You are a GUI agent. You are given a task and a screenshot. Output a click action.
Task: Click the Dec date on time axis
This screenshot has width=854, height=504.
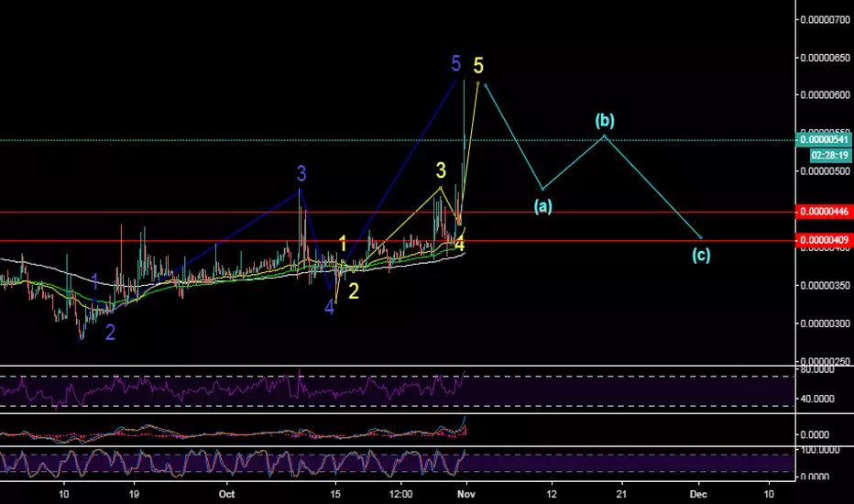(x=698, y=494)
